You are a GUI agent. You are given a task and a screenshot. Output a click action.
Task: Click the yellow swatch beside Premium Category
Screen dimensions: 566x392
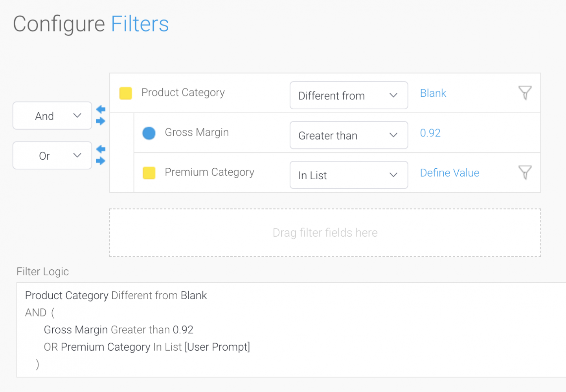pyautogui.click(x=149, y=173)
